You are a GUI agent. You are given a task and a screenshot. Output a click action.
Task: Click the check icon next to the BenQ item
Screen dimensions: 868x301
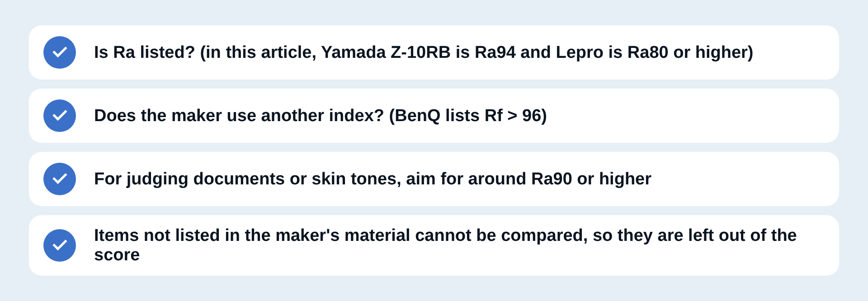(x=60, y=116)
